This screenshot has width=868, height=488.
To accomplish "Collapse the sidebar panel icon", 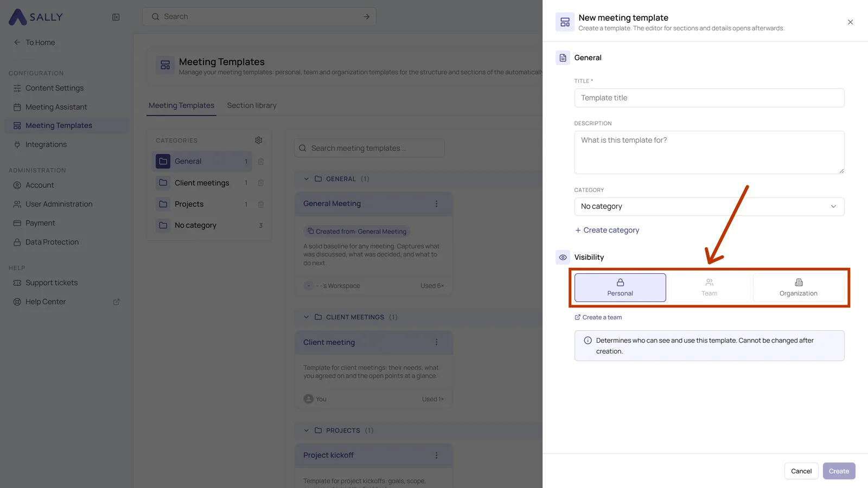I will [x=116, y=17].
